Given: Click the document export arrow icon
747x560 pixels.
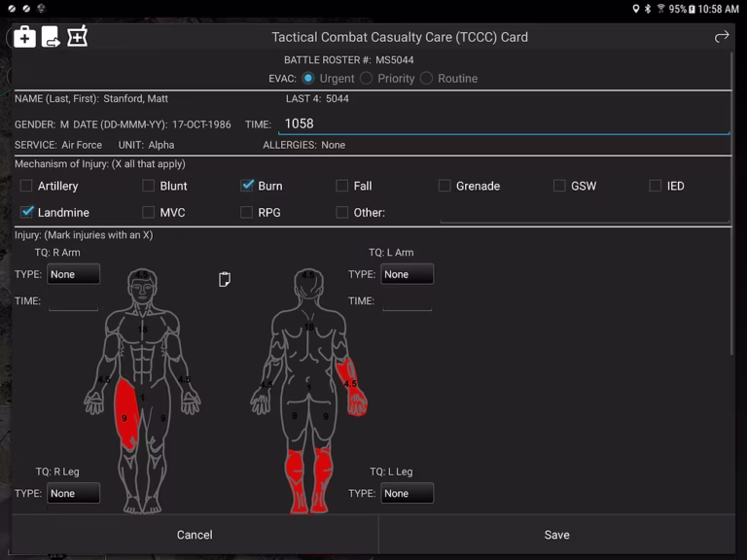Looking at the screenshot, I should click(51, 37).
